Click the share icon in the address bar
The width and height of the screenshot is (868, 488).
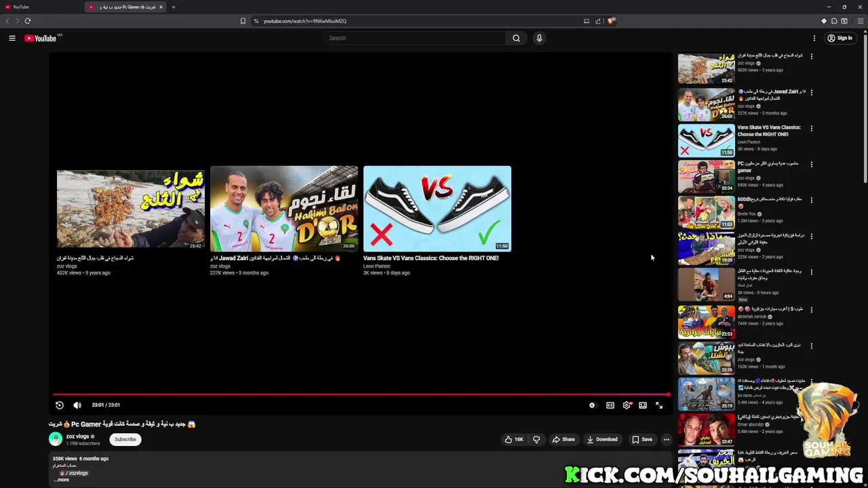point(598,21)
